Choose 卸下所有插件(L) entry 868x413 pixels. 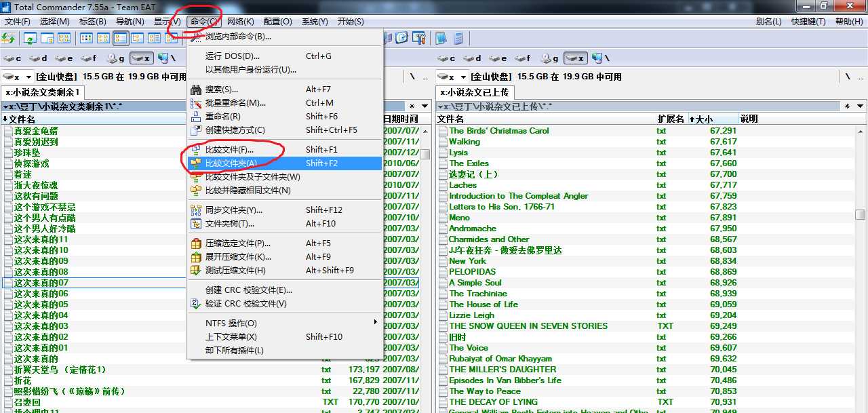pyautogui.click(x=285, y=351)
